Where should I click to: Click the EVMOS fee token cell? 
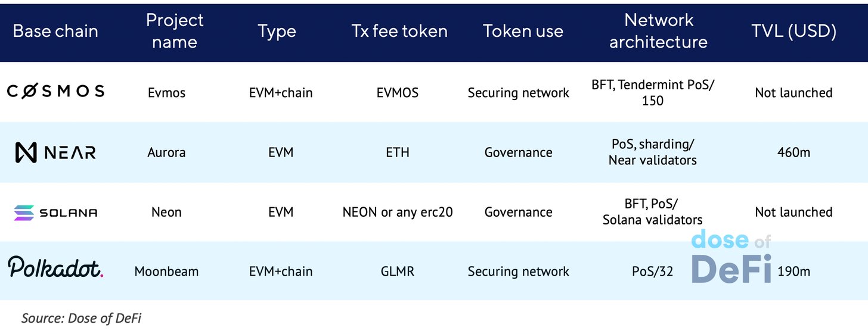tap(398, 93)
